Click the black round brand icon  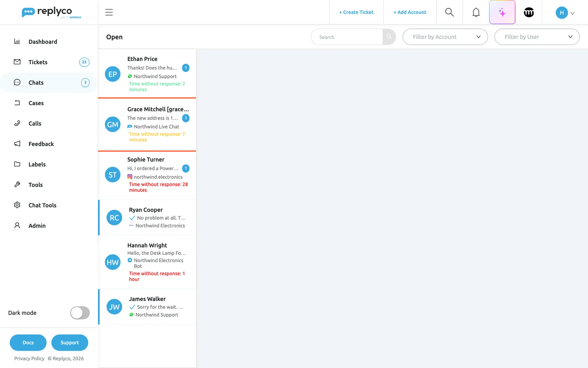[529, 12]
